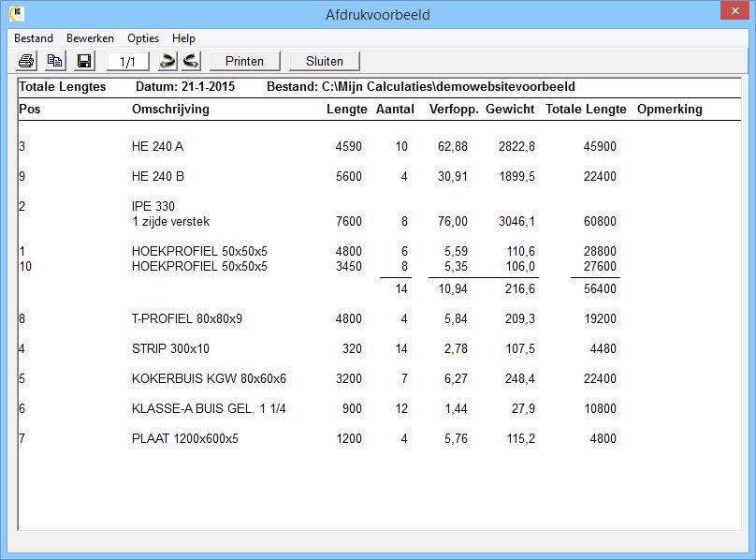The width and height of the screenshot is (756, 560).
Task: Click the floppy disk save icon
Action: [84, 61]
